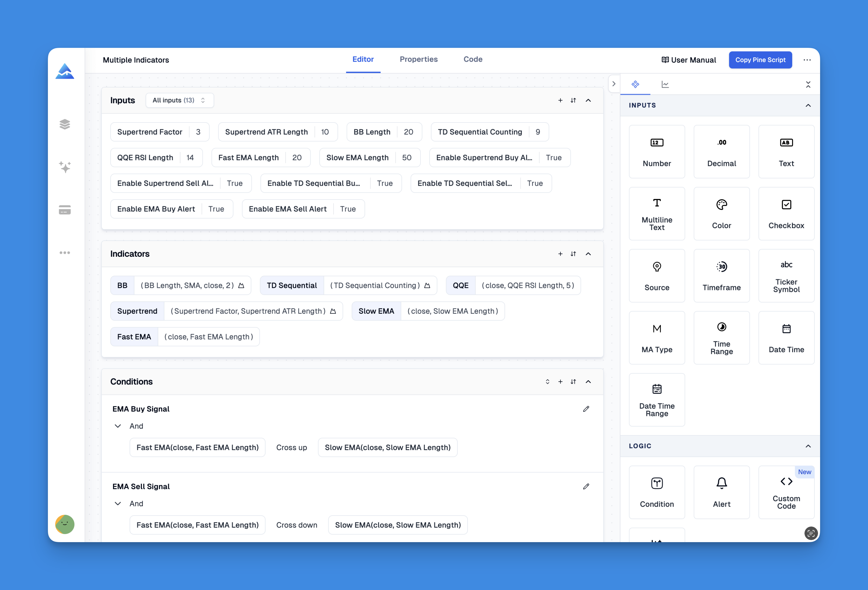
Task: Add a Number input block
Action: pyautogui.click(x=657, y=151)
